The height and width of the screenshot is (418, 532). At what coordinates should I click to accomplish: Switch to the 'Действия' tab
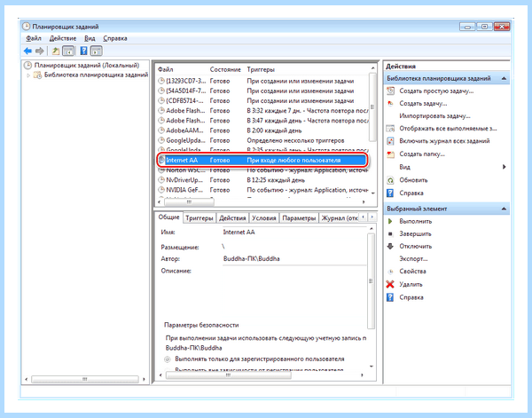232,218
